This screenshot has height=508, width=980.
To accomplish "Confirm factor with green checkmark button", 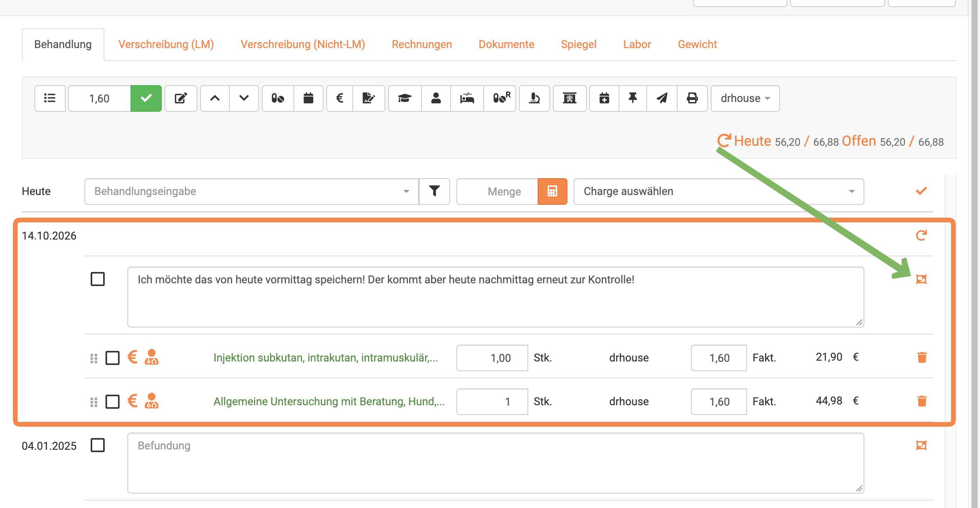I will tap(146, 98).
